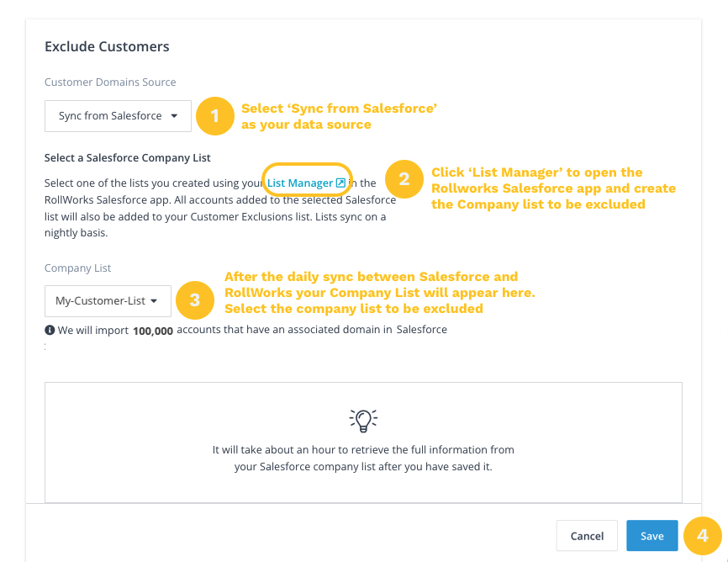
Task: Click the info icon before 'We will import'
Action: 50,330
